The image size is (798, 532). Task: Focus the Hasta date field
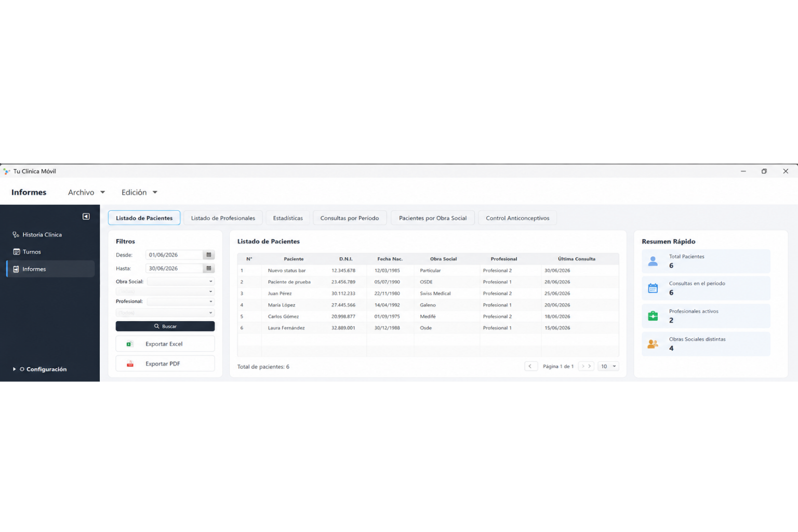click(175, 268)
